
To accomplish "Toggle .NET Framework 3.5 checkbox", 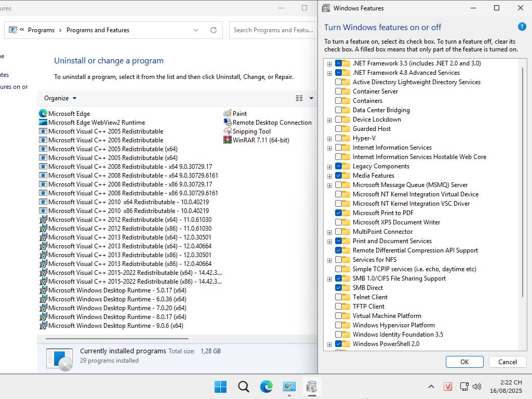I will coord(338,63).
